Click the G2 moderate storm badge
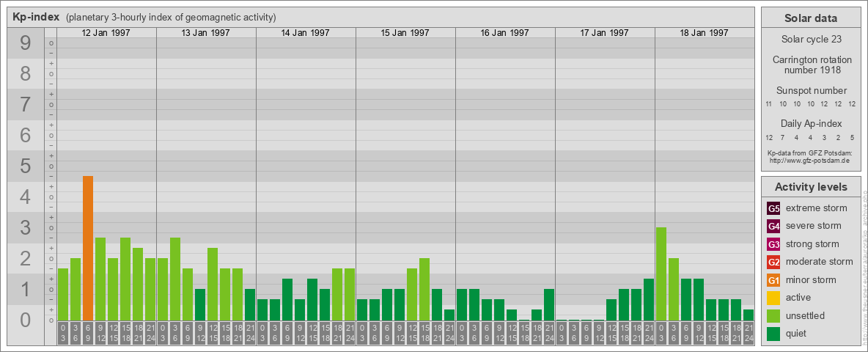The height and width of the screenshot is (352, 868). coord(773,262)
